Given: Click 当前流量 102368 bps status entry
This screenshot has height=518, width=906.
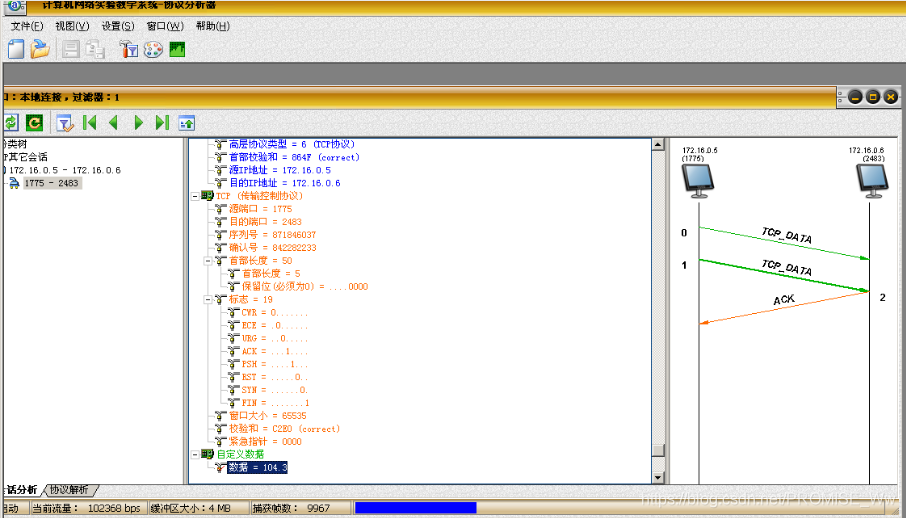Looking at the screenshot, I should [86, 508].
